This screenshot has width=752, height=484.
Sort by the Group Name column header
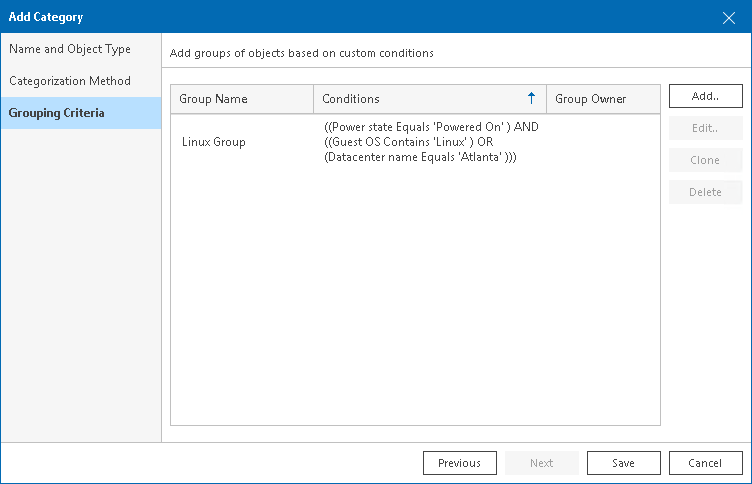[x=241, y=99]
